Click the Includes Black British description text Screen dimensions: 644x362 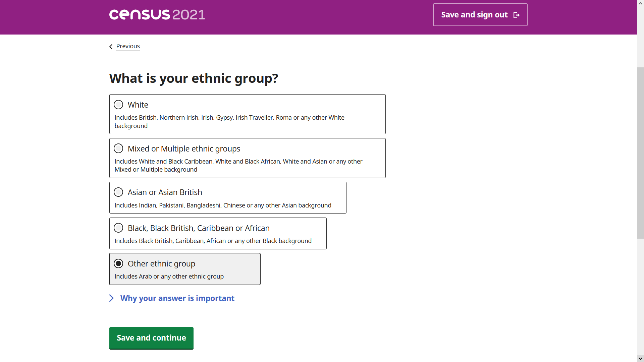point(213,241)
